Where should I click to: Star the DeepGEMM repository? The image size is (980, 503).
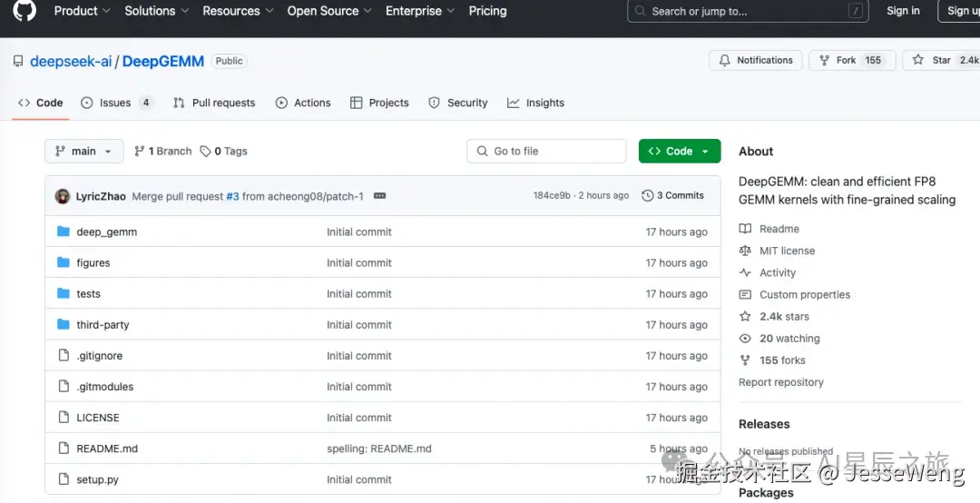941,60
